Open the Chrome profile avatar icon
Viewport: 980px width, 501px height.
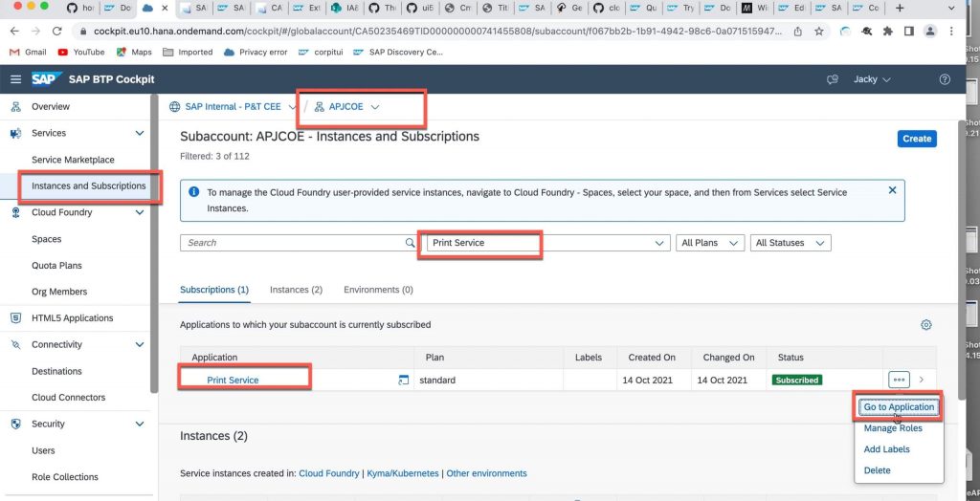(930, 32)
